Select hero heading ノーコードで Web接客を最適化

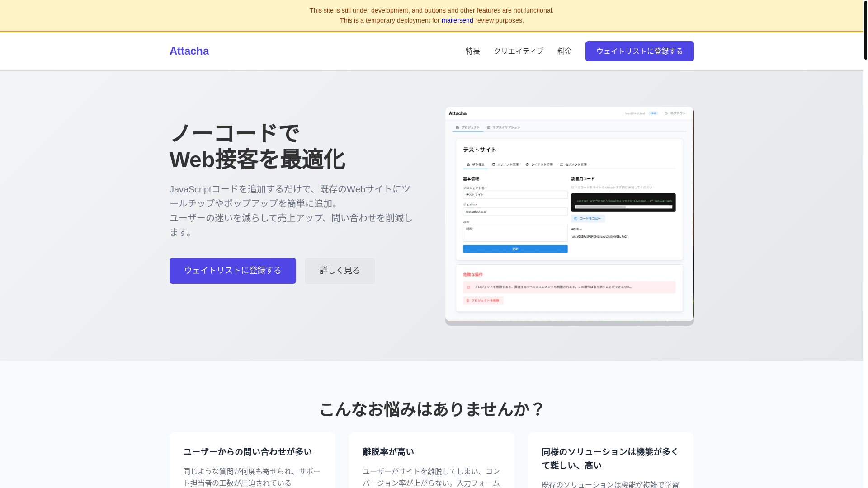point(257,146)
